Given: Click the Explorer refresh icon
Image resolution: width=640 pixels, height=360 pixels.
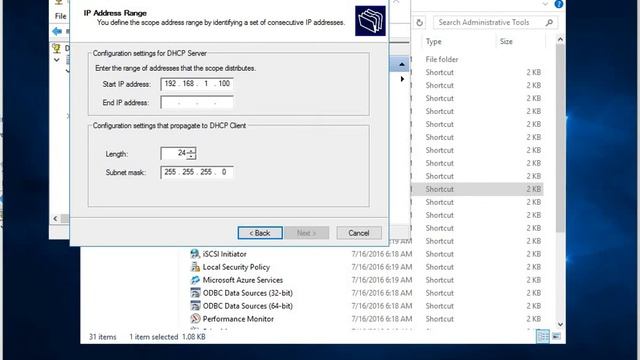Looking at the screenshot, I should [x=420, y=23].
